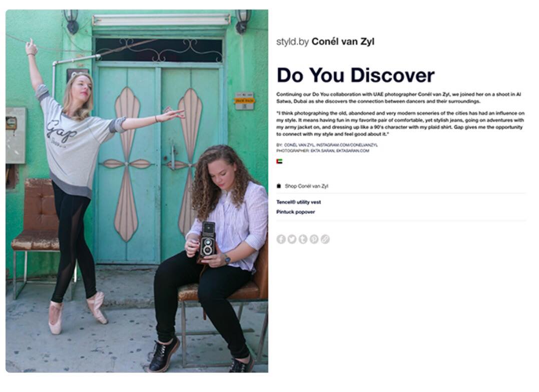Open the ektasaran.com photographer link
The width and height of the screenshot is (539, 392).
pos(352,151)
